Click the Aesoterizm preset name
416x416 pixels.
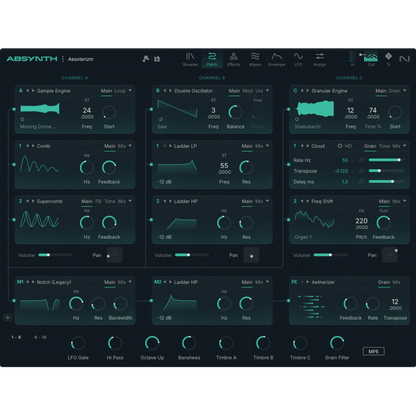pyautogui.click(x=81, y=59)
